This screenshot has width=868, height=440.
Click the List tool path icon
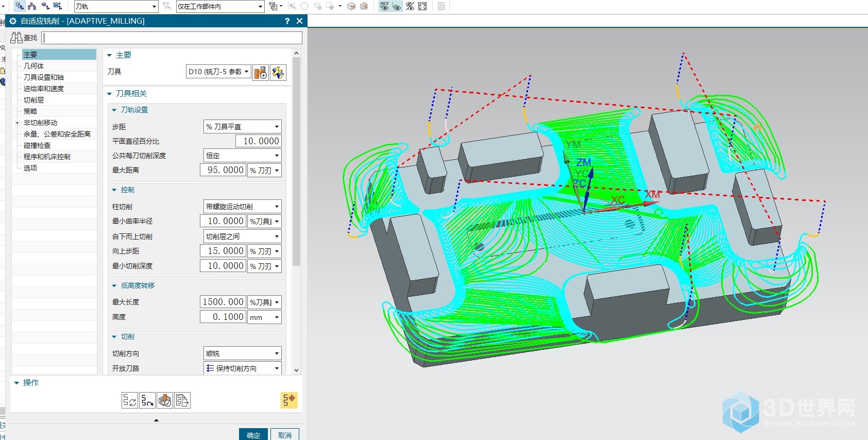tap(182, 400)
